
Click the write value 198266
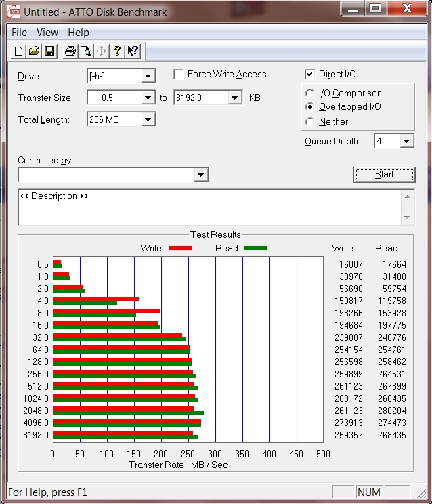click(349, 314)
